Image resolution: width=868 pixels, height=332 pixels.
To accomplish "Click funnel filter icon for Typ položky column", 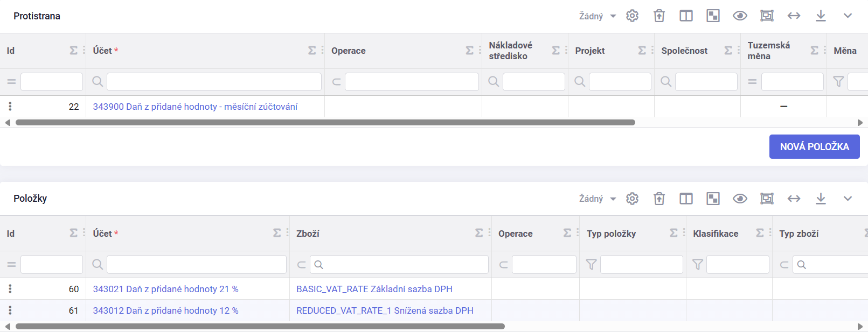I will point(591,264).
